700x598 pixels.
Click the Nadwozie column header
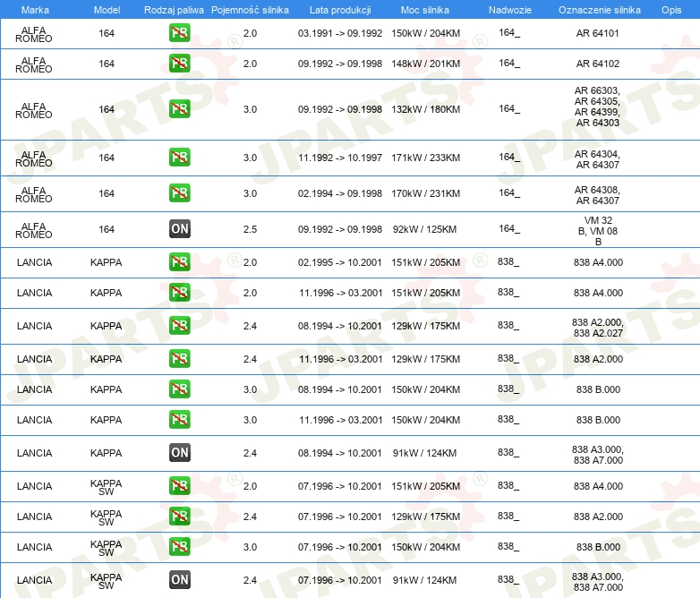510,10
